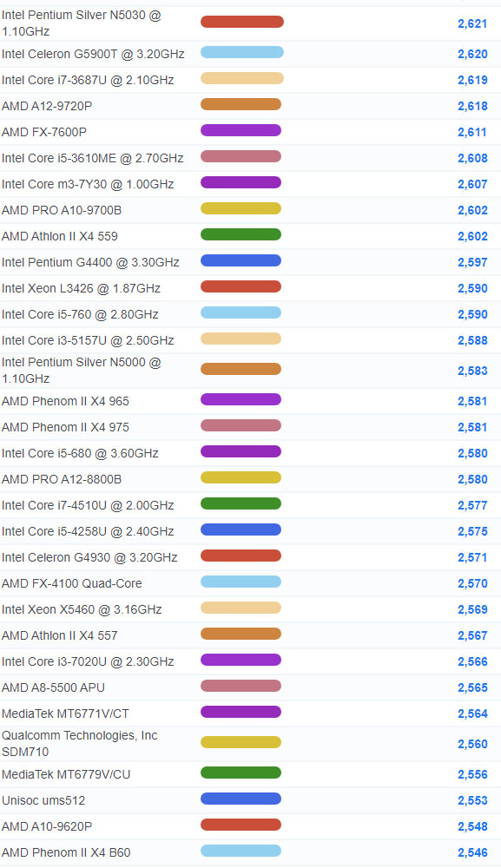Click the score 2,608
The image size is (501, 868).
pyautogui.click(x=472, y=158)
